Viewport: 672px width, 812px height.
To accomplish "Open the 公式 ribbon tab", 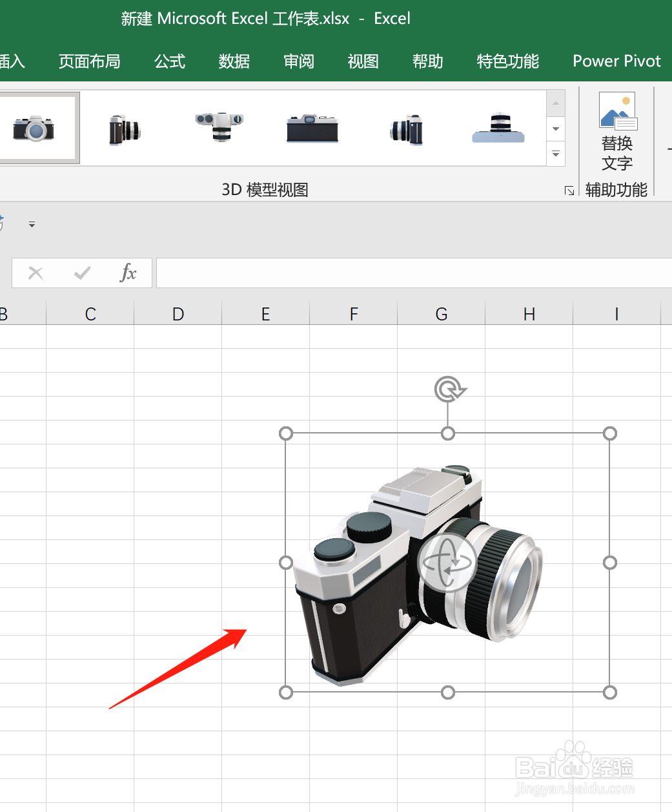I will pos(170,61).
